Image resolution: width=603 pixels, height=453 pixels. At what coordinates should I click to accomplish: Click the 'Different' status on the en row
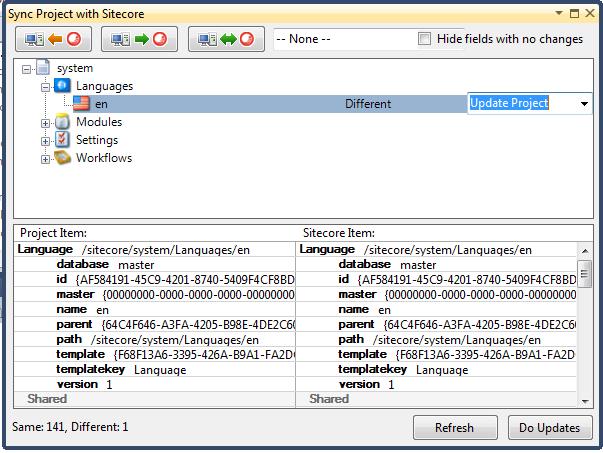click(x=368, y=104)
